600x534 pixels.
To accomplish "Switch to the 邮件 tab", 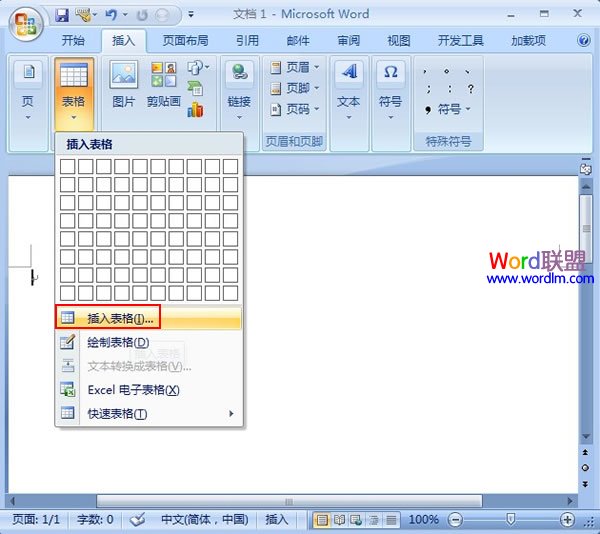I will coord(298,40).
